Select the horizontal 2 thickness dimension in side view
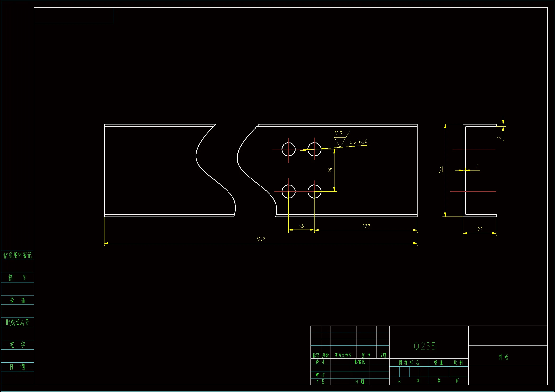The image size is (555, 392). [477, 167]
